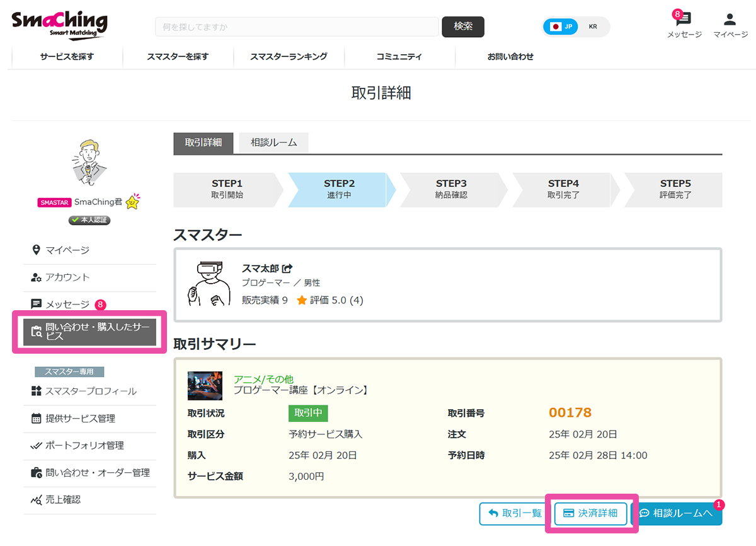Click the 決済詳細 button
This screenshot has width=756, height=546.
coord(590,513)
